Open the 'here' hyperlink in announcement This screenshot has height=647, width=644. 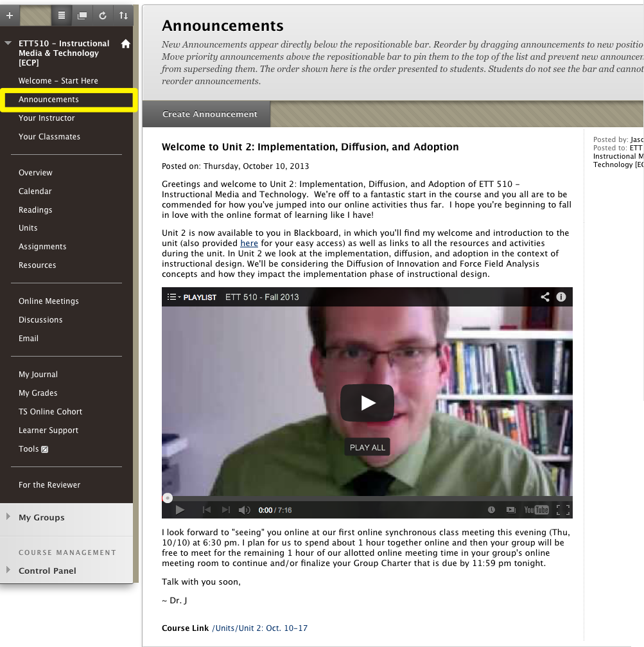(249, 243)
